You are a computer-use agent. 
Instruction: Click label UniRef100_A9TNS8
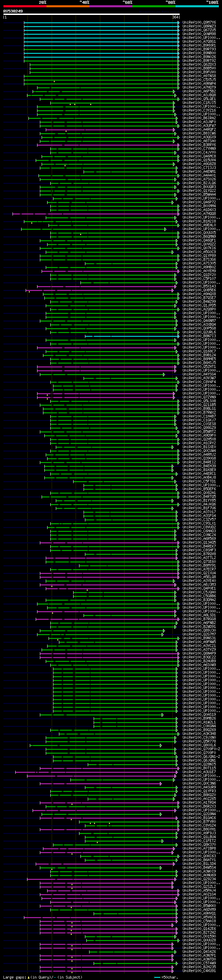(199, 76)
